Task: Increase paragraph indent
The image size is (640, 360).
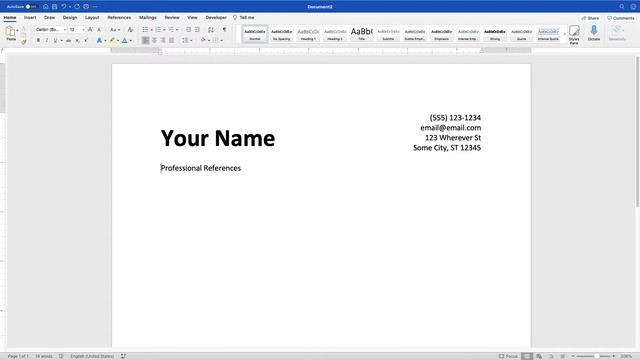Action: click(198, 30)
